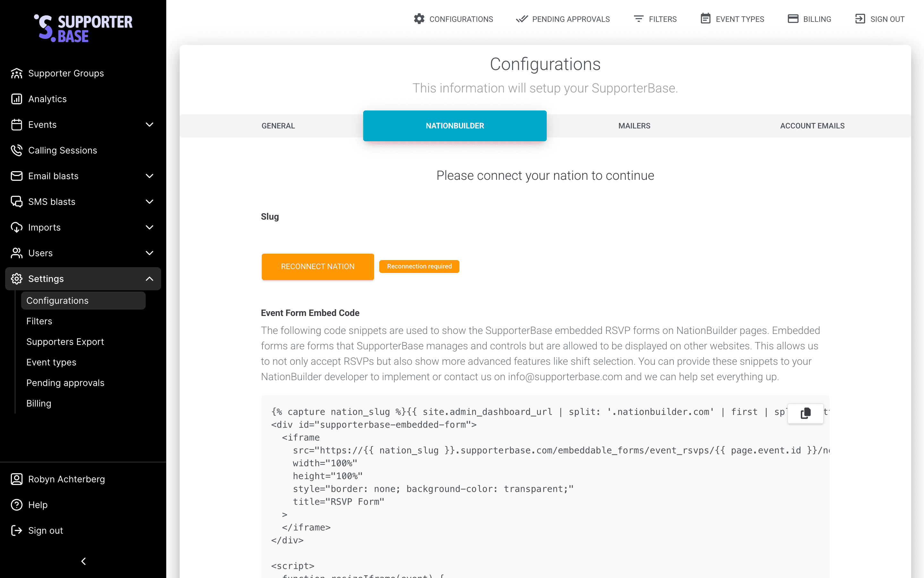Click the Analytics chart icon
The width and height of the screenshot is (924, 578).
(x=16, y=99)
